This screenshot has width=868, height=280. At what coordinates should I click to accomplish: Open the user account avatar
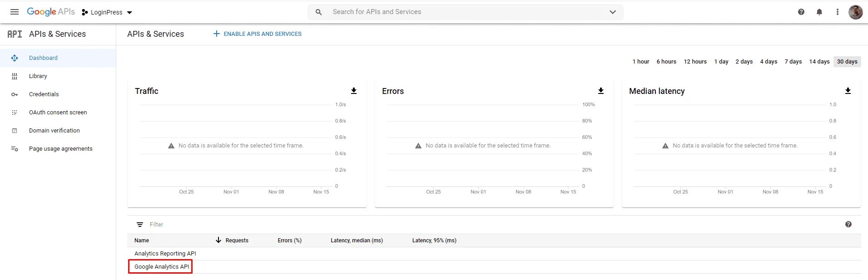click(x=856, y=12)
